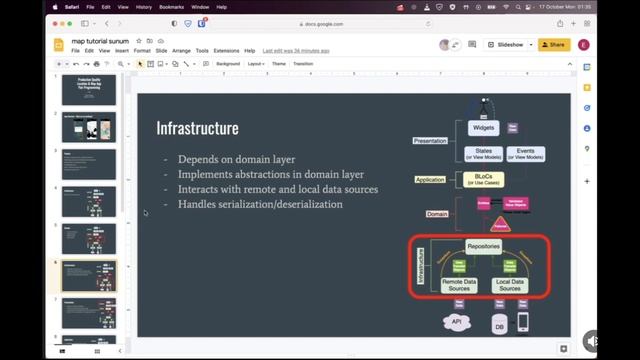Image resolution: width=640 pixels, height=360 pixels.
Task: Switch to grid view
Action: click(x=97, y=351)
